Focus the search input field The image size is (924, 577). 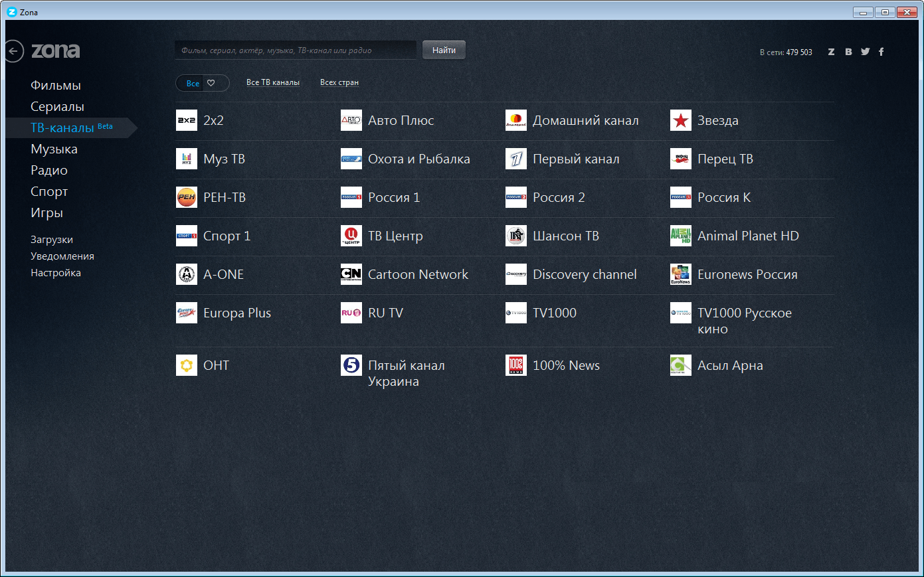click(x=296, y=50)
